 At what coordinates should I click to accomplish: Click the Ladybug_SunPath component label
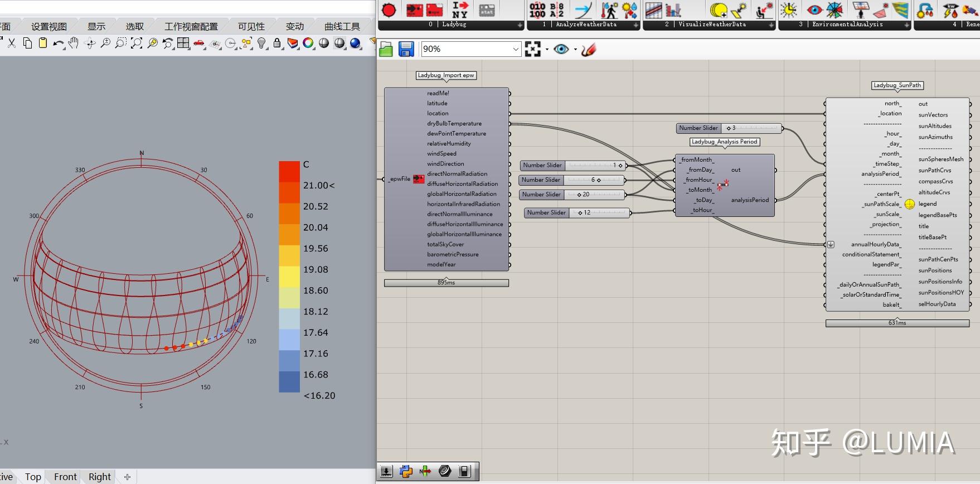897,85
